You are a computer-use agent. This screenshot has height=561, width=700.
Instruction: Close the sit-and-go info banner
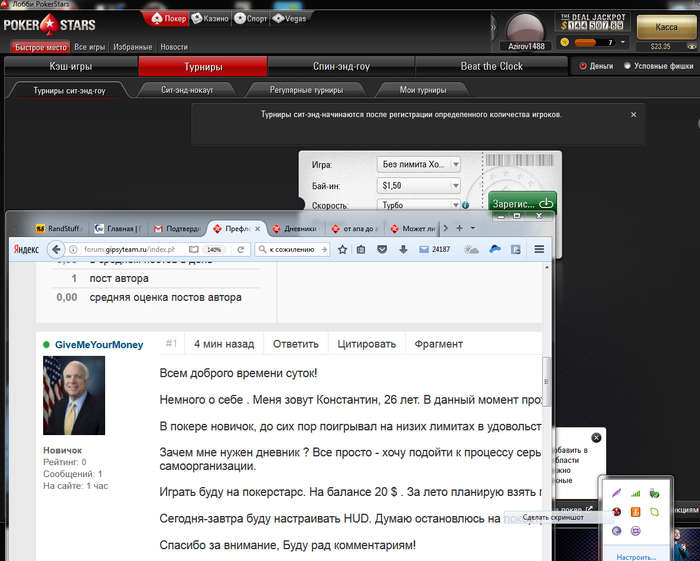633,115
